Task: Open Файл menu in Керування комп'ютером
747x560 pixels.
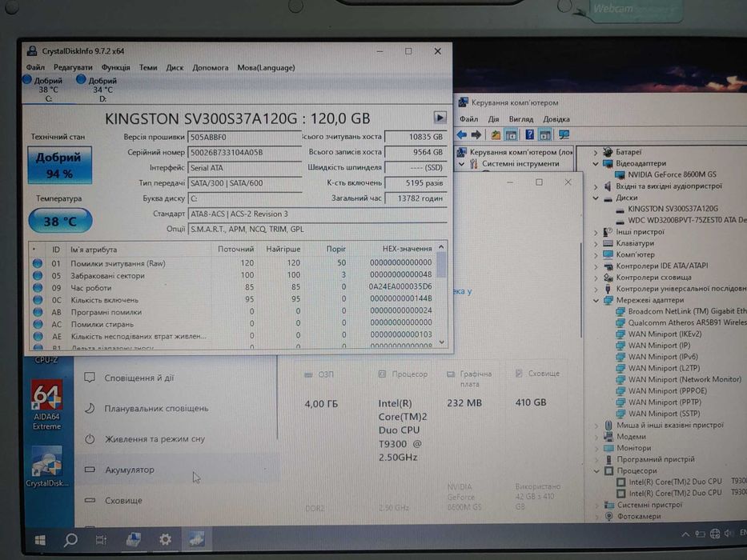Action: click(468, 119)
